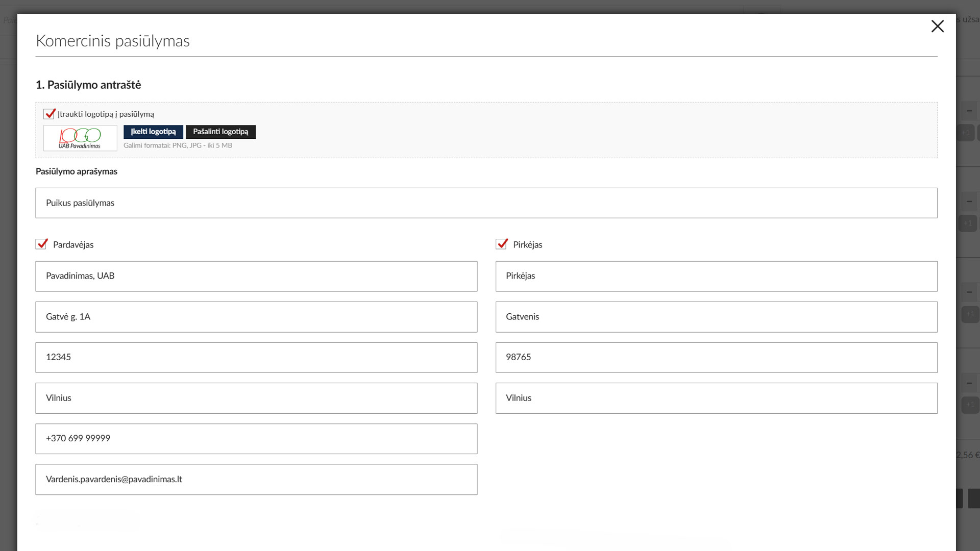Edit the buyer address Gatvenis field
Viewport: 980px width, 551px height.
(717, 317)
